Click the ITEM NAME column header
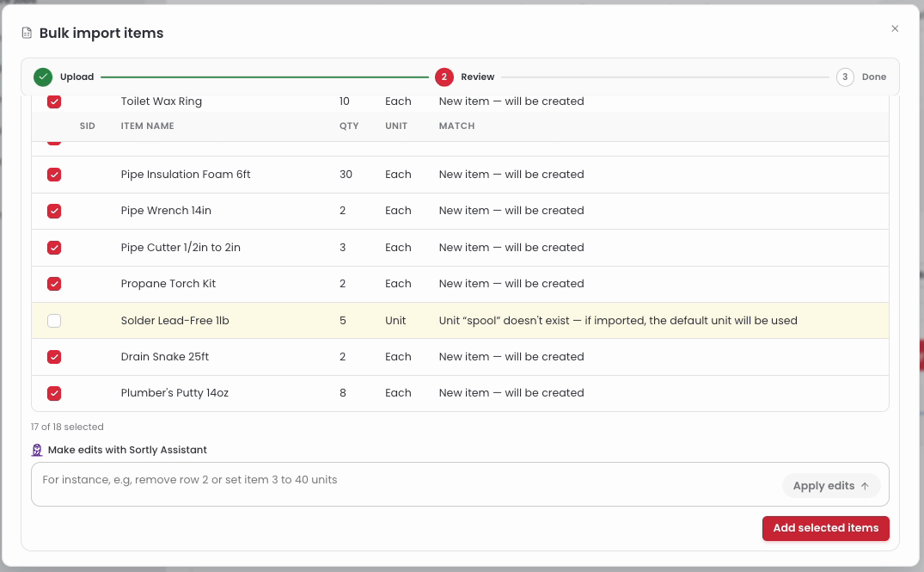 click(147, 126)
